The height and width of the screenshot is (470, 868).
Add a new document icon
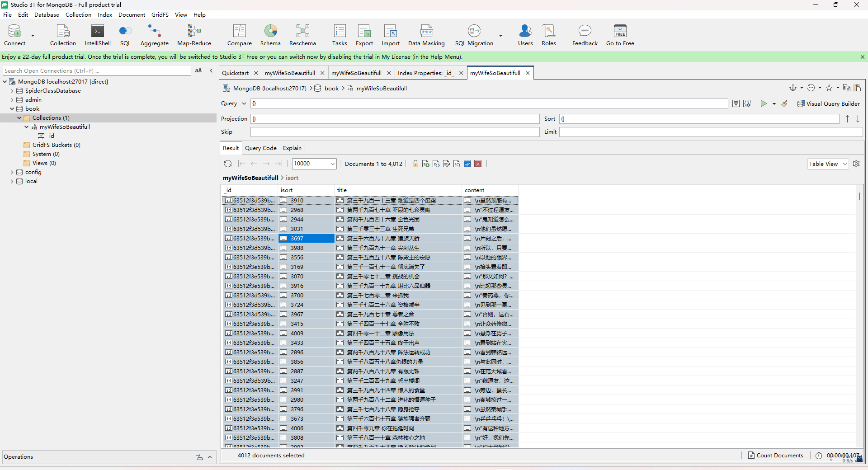pos(425,164)
